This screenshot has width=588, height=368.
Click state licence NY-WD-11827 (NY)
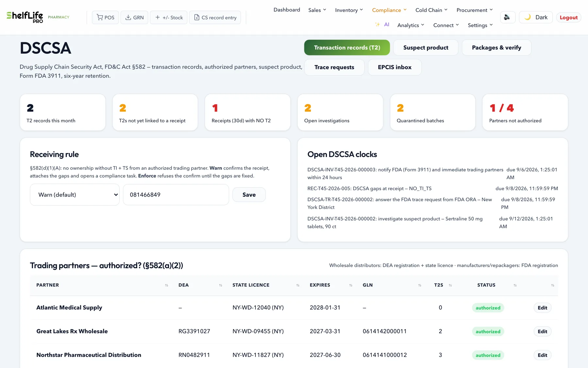(x=258, y=355)
